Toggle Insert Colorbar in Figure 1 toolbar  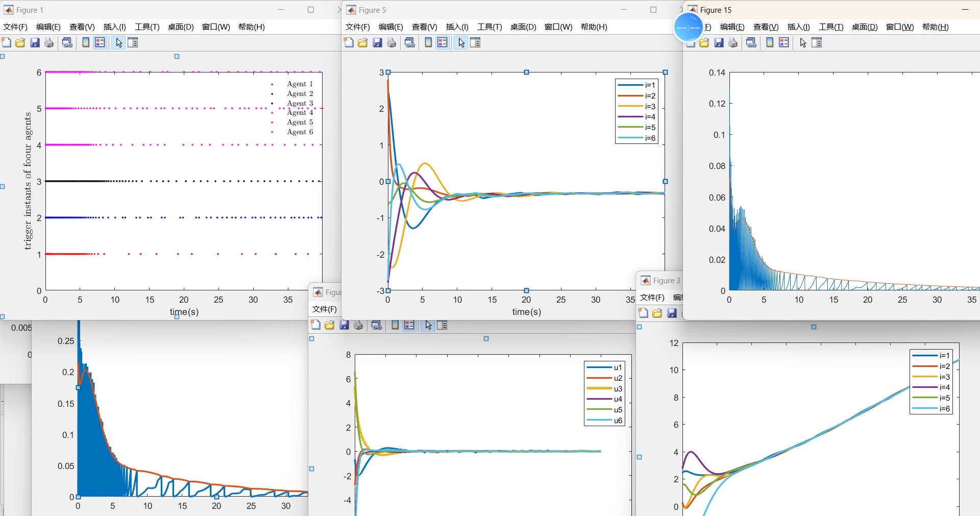tap(86, 42)
